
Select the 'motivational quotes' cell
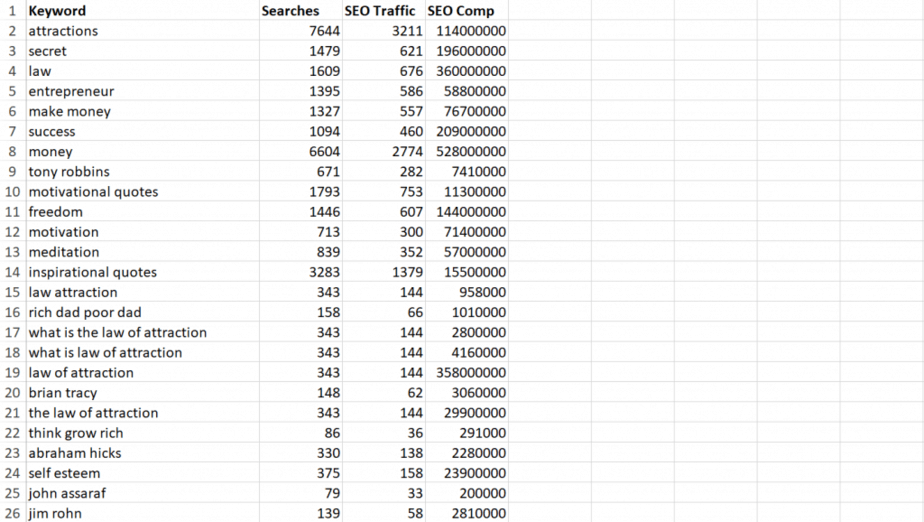coord(143,191)
